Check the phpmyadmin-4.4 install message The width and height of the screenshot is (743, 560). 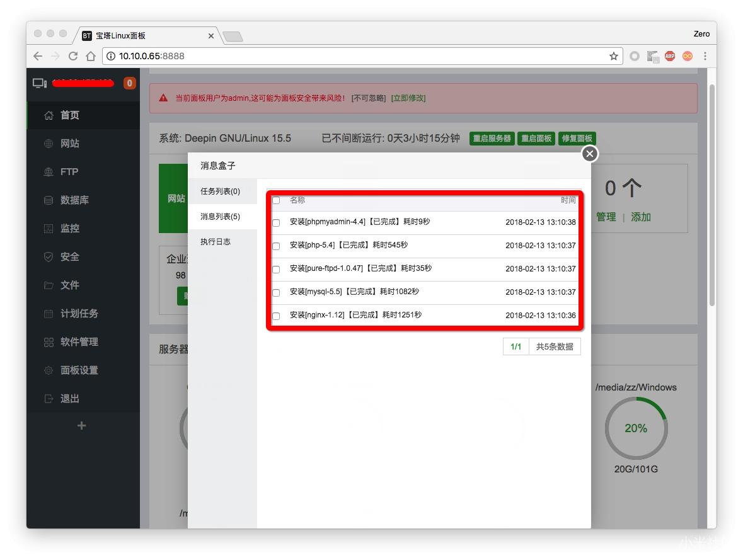275,223
